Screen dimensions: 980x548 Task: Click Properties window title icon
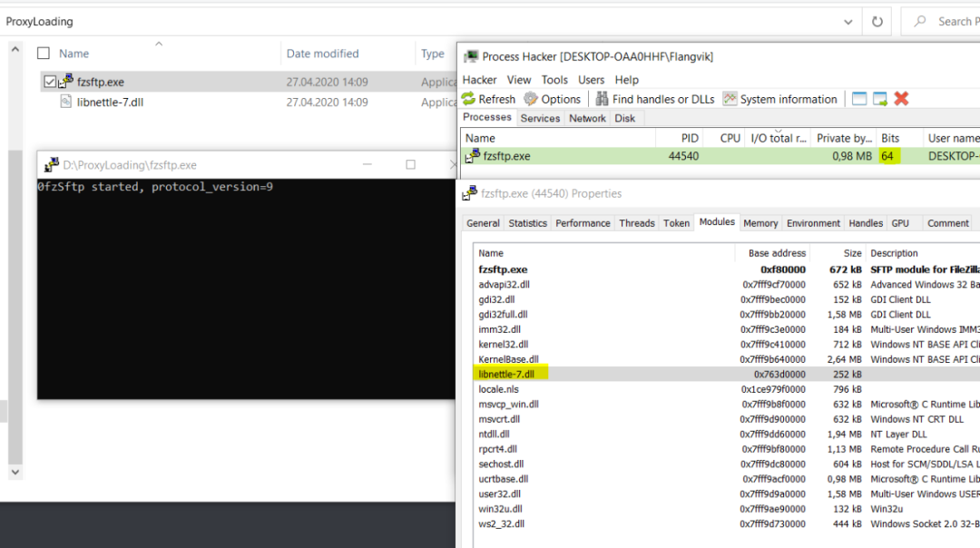click(469, 193)
